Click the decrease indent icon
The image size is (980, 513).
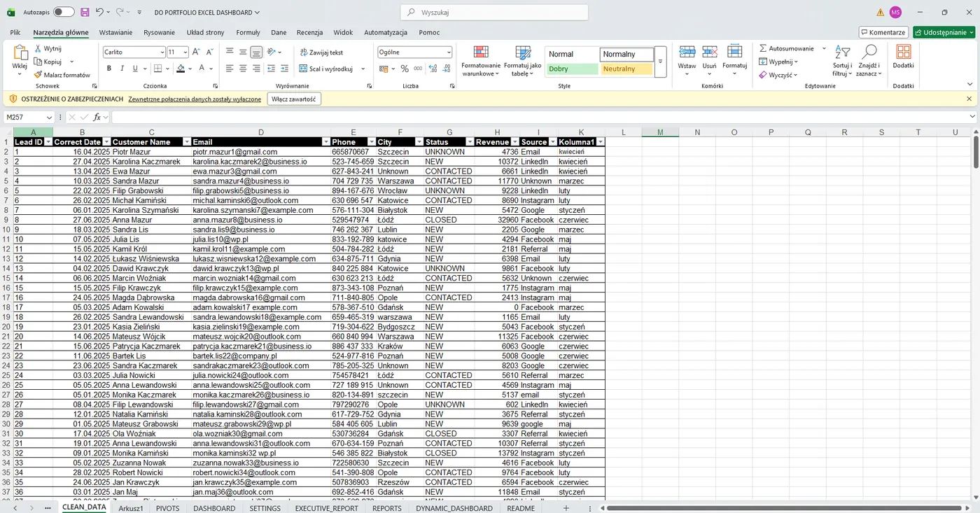[x=271, y=69]
